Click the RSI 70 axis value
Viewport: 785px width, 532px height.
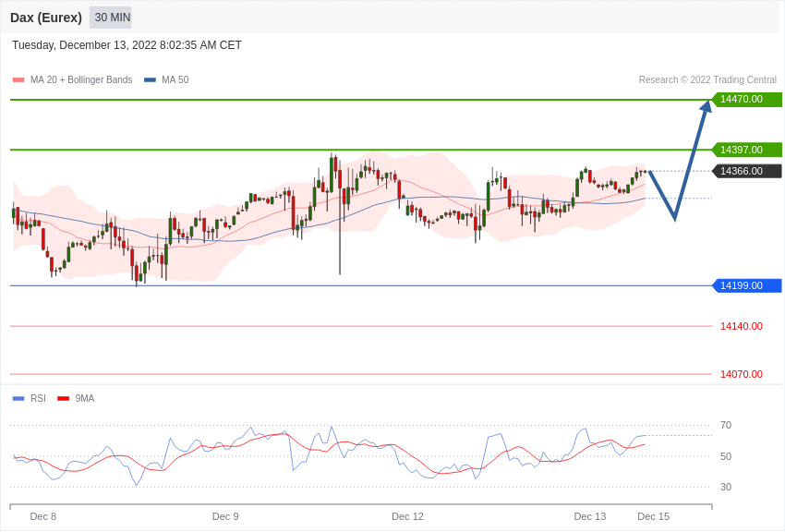[726, 426]
